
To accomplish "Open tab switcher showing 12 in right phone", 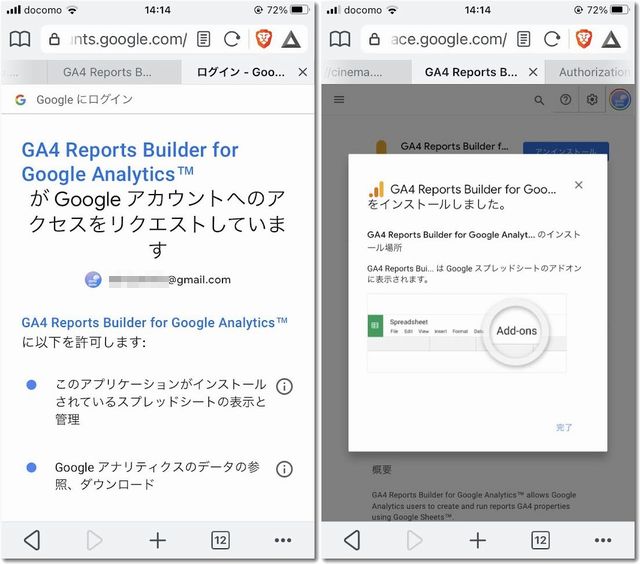I will click(x=540, y=540).
